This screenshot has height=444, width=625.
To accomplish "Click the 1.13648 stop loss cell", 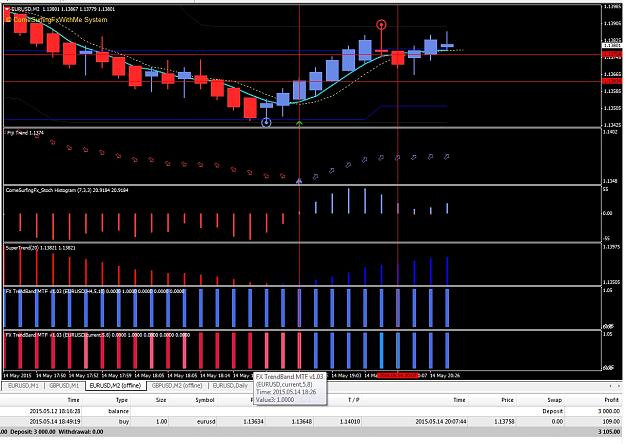I will point(301,421).
